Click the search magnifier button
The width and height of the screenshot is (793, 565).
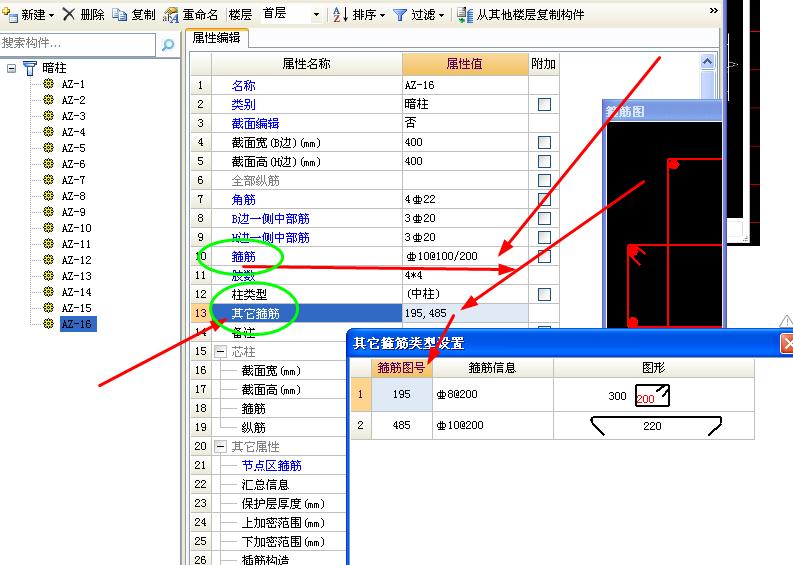(167, 45)
